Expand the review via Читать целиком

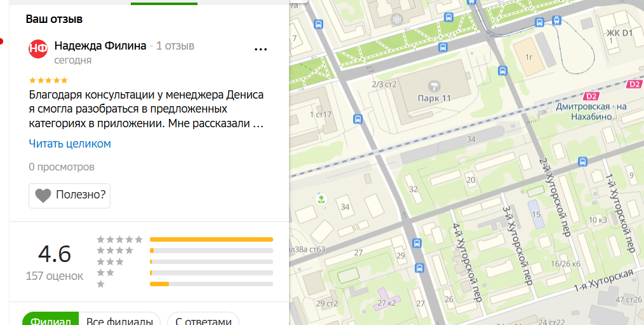(x=70, y=144)
